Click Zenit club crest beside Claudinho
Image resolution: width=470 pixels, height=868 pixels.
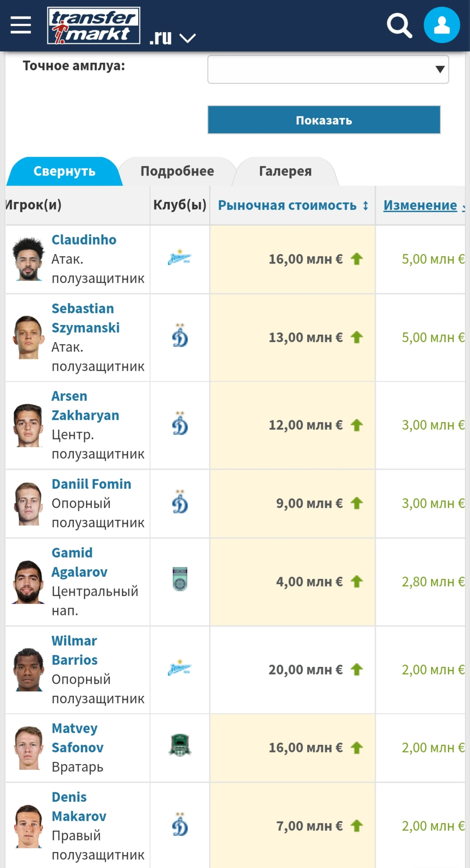pyautogui.click(x=180, y=259)
